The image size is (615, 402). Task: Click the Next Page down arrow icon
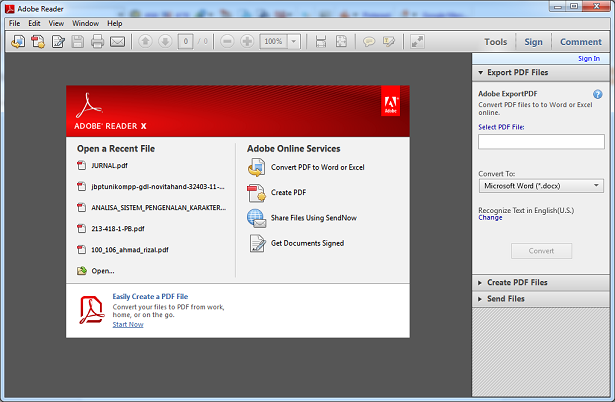(165, 41)
